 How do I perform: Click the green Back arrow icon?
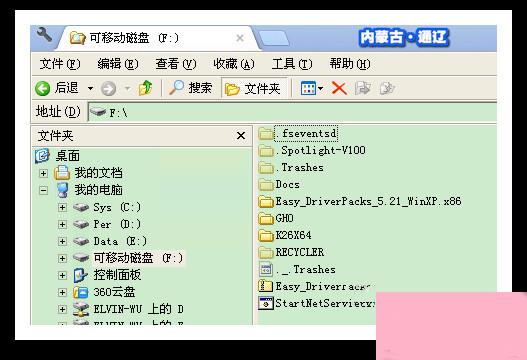coord(42,88)
